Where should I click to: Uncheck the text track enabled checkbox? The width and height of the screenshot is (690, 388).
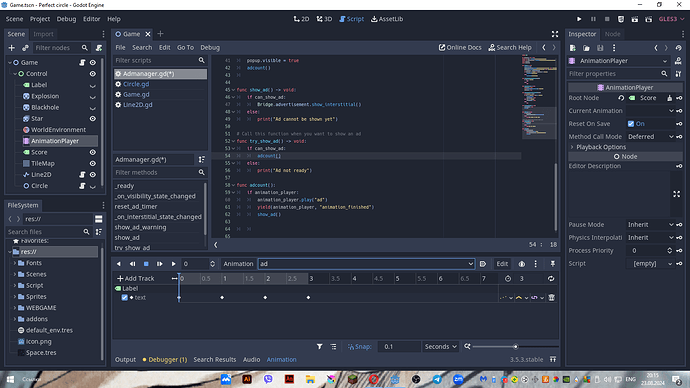pos(125,298)
